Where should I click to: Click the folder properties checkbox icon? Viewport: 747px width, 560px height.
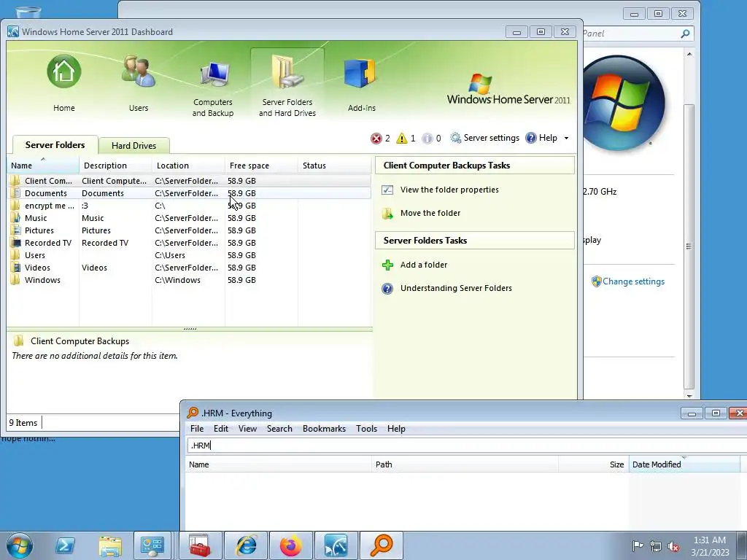[388, 190]
